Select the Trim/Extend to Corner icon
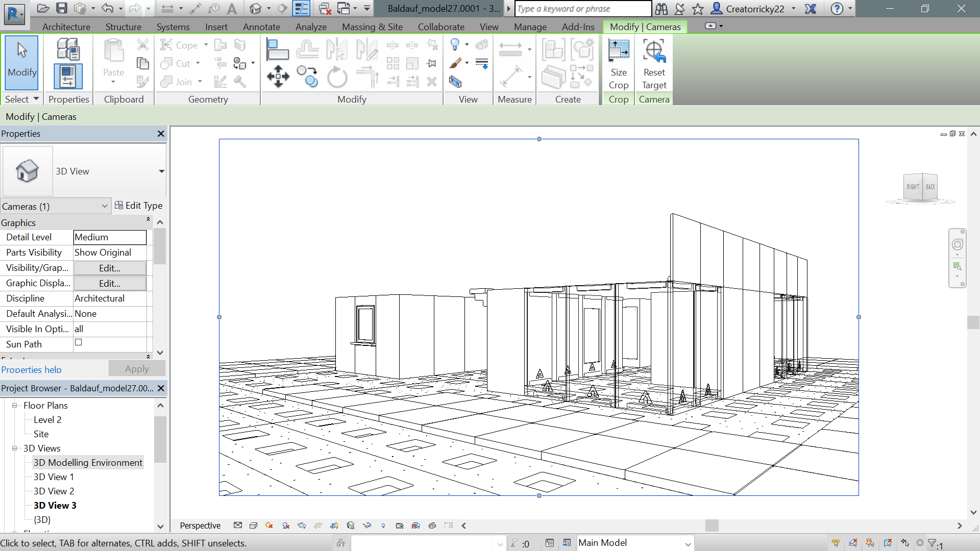 [367, 77]
